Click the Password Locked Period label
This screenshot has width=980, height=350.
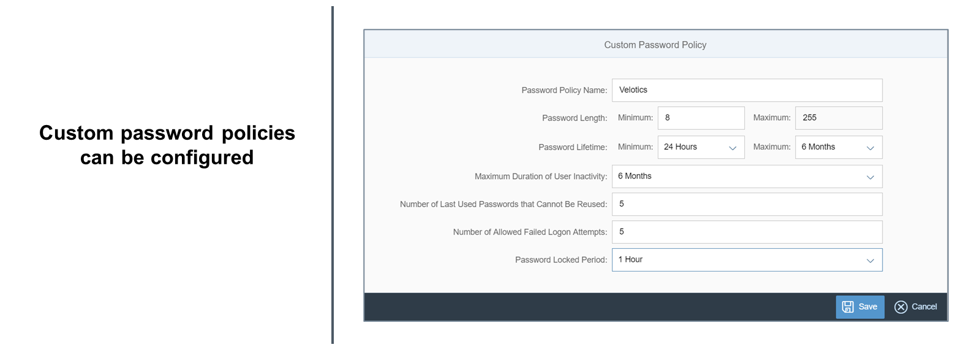point(561,260)
